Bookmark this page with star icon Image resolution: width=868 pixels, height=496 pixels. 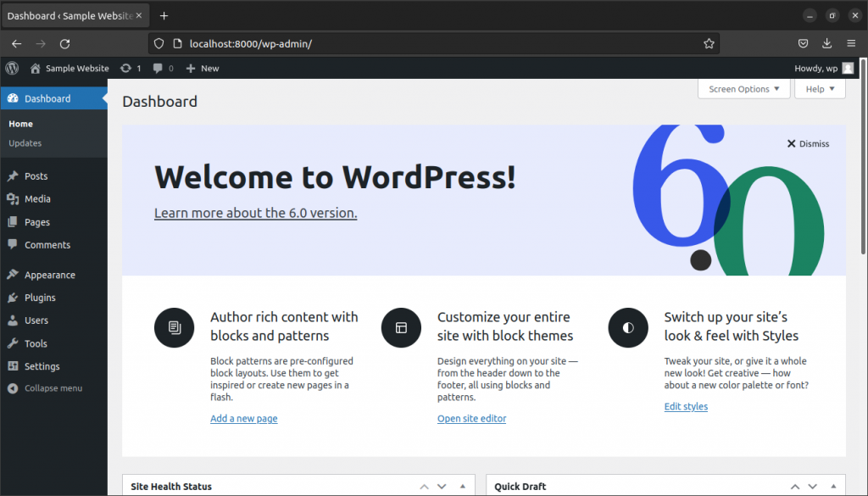[x=709, y=44]
